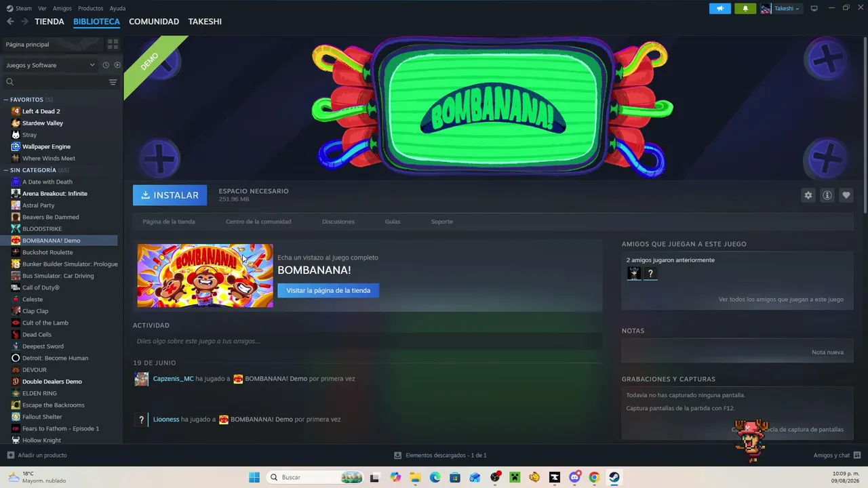Open the settings gear for BOMBANANA! Demo
The image size is (868, 488).
click(x=808, y=195)
